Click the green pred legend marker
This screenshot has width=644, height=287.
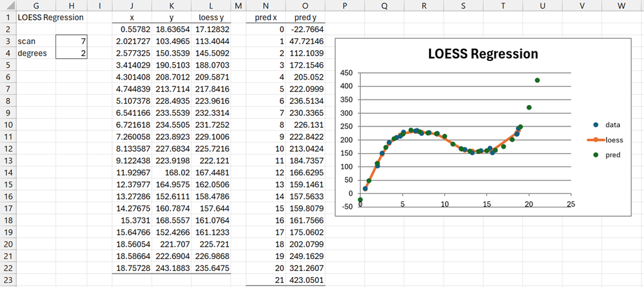597,155
